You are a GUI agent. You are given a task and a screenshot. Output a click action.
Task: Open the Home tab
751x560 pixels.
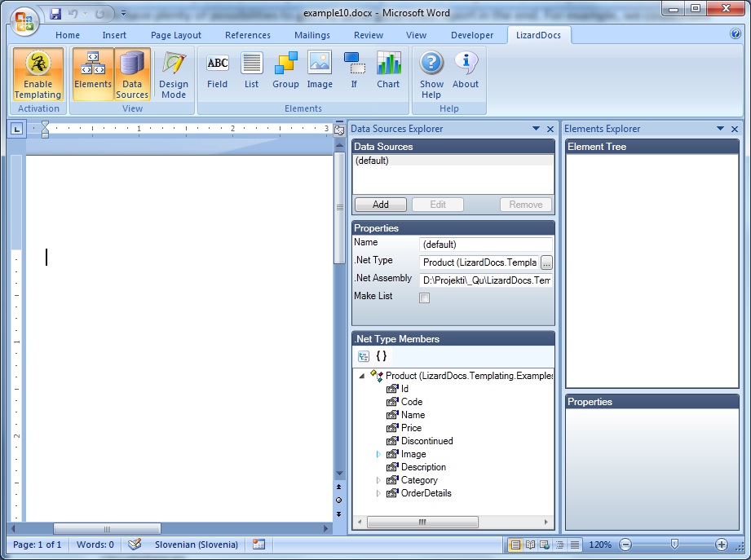pos(68,35)
